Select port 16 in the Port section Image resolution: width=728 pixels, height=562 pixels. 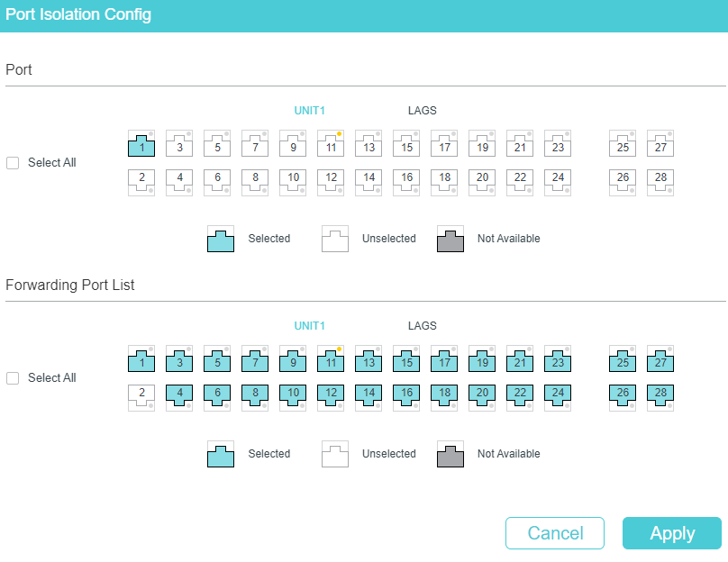point(406,182)
